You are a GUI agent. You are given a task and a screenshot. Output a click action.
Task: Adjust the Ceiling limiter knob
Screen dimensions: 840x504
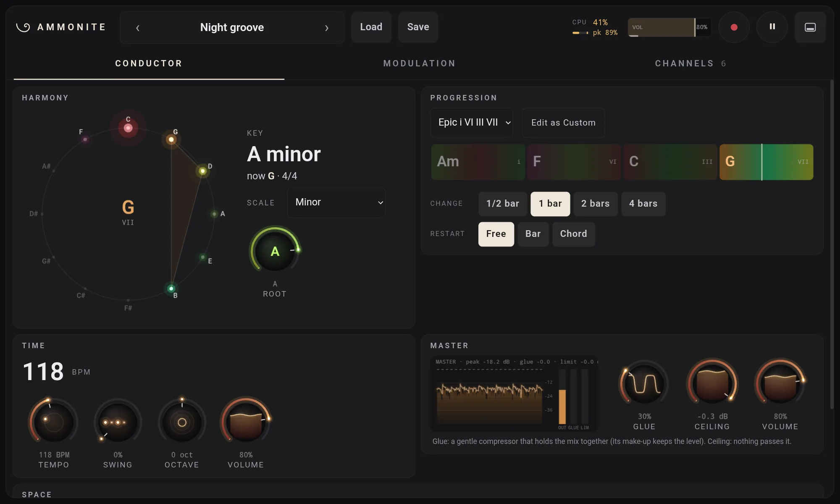tap(712, 383)
